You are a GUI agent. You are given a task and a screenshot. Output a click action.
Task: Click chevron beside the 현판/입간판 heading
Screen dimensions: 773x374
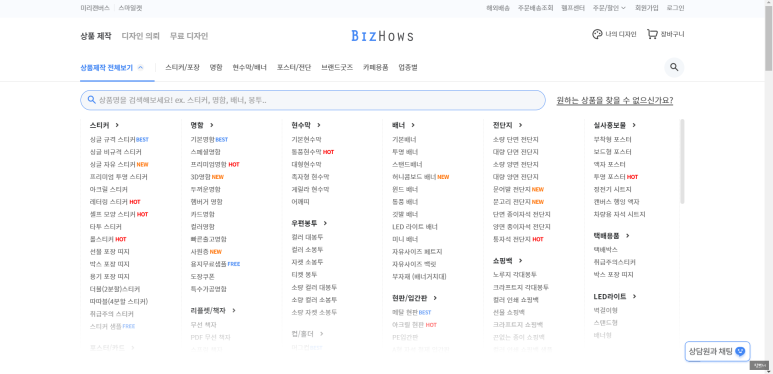435,298
